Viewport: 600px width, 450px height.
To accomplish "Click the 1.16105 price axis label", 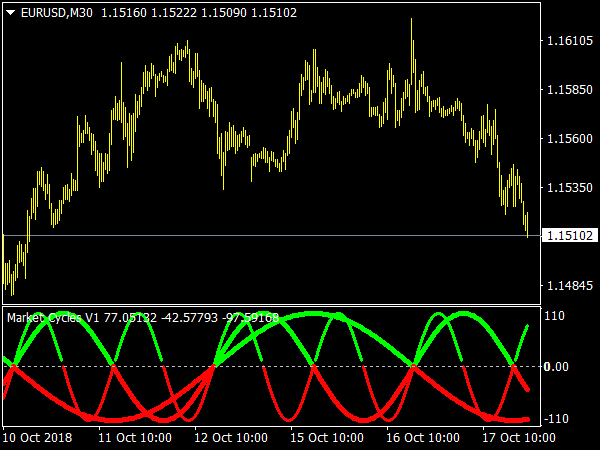I will [x=570, y=41].
